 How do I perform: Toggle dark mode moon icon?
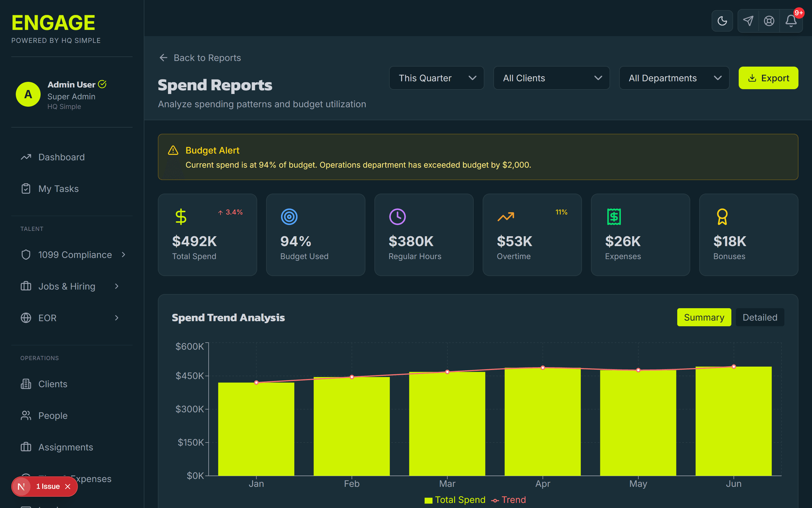[722, 21]
